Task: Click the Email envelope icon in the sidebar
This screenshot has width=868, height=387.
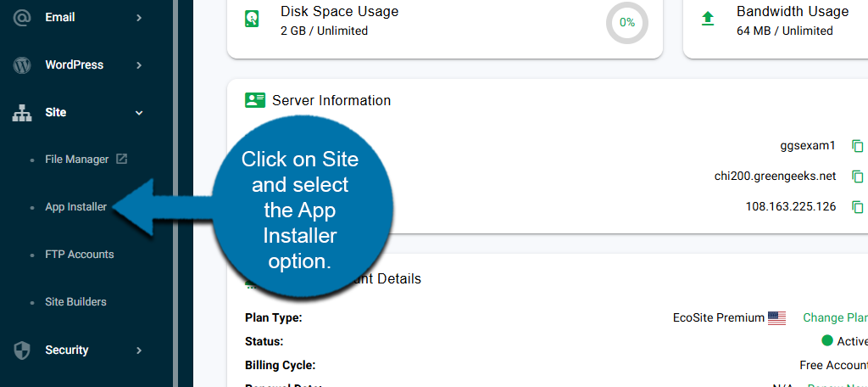Action: [x=21, y=18]
